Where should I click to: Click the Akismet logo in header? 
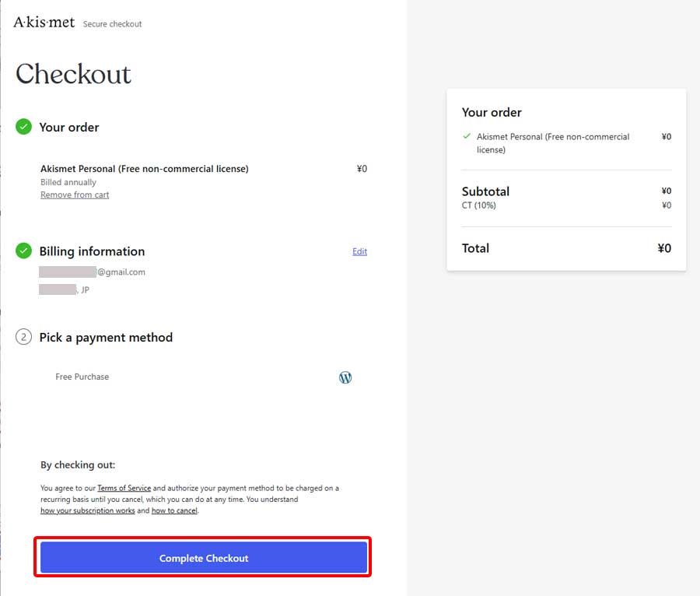pos(44,23)
